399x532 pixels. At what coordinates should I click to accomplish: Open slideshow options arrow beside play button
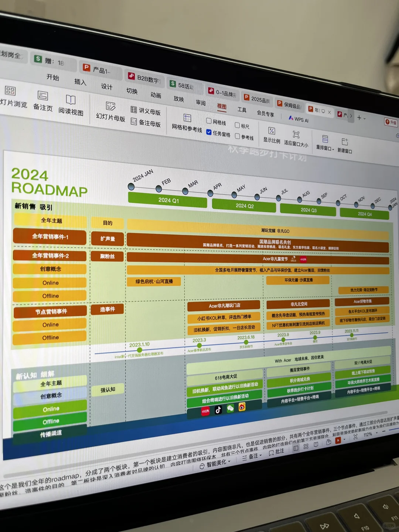pos(344,440)
